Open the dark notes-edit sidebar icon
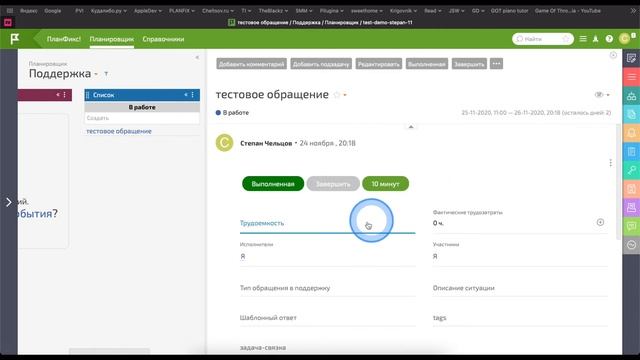The image size is (640, 360). point(631,58)
